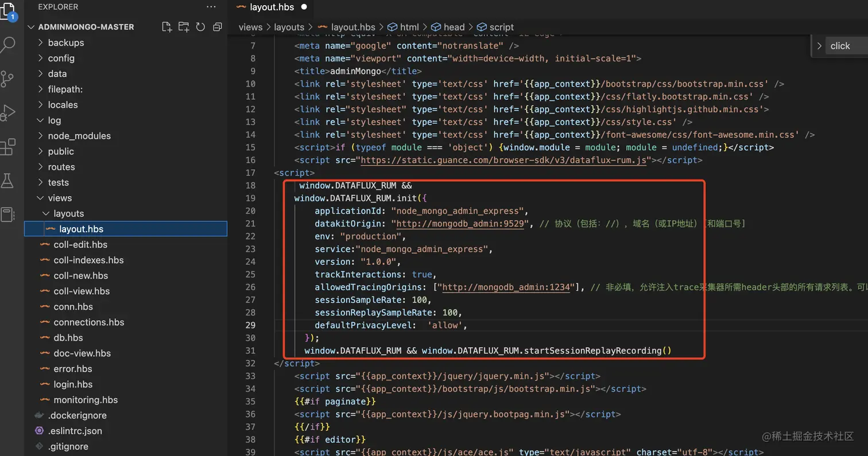Open the Explorer view in the activity bar
Viewport: 868px width, 456px height.
click(8, 11)
